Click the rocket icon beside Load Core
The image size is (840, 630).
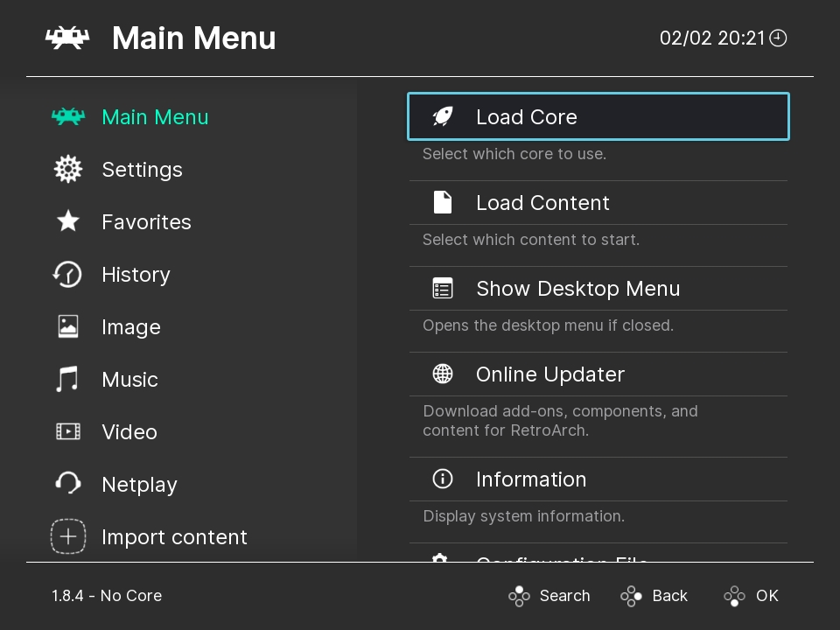(442, 115)
